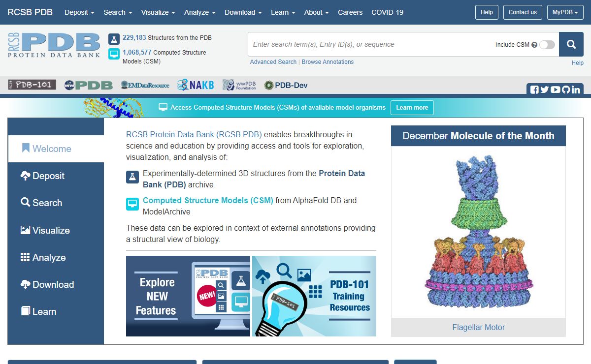Click the Help button in top bar

click(487, 12)
